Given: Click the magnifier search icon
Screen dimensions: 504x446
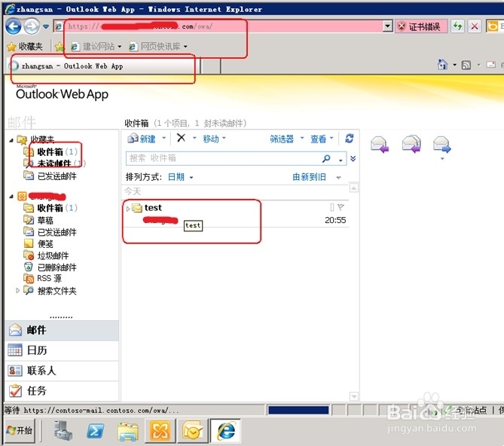Looking at the screenshot, I should pyautogui.click(x=326, y=158).
